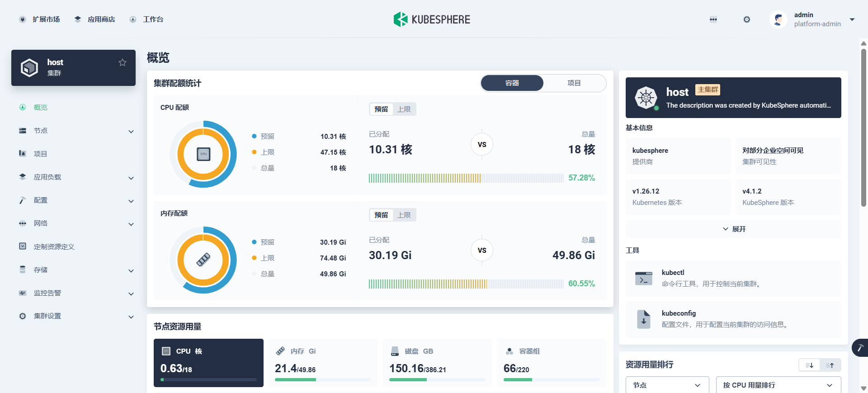This screenshot has width=868, height=393.
Task: Click the Monitoring & Alerting icon
Action: coord(23,293)
